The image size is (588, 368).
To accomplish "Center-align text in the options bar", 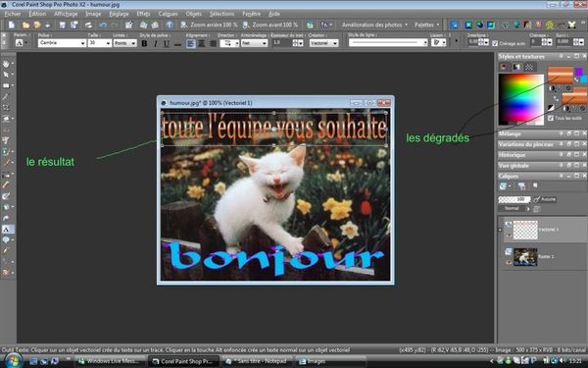I will pyautogui.click(x=201, y=43).
